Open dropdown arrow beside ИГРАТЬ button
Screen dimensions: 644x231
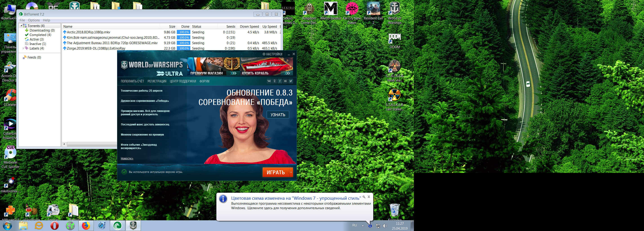point(291,172)
